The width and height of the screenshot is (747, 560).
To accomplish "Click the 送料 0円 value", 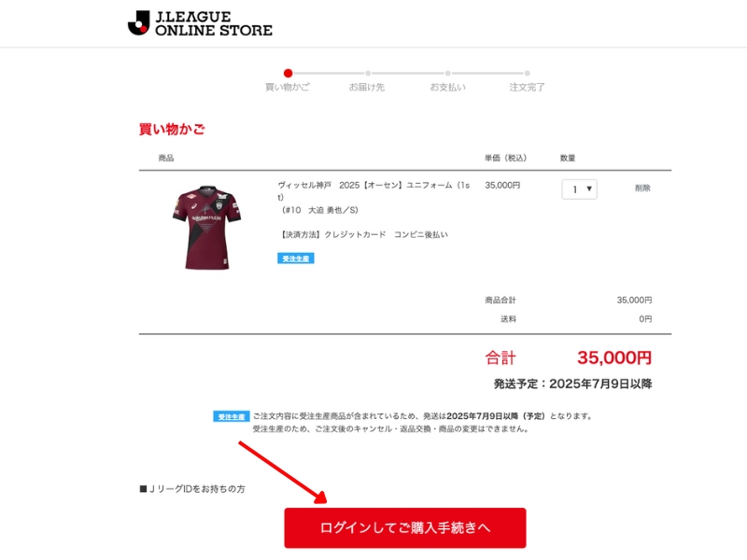I will tap(645, 319).
